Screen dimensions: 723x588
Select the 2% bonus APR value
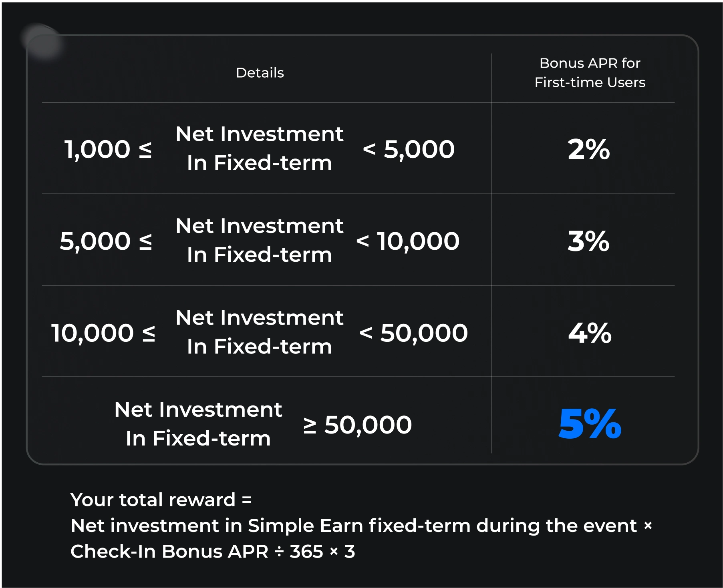[588, 149]
